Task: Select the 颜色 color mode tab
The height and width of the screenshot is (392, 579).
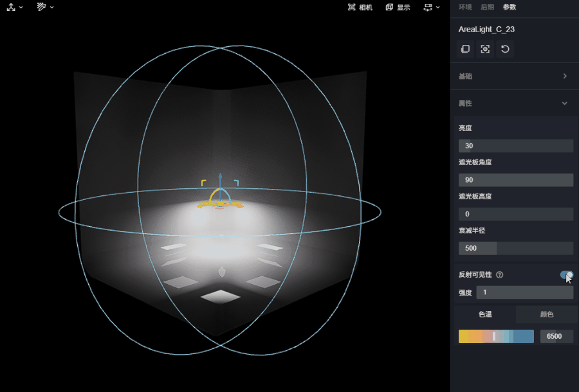Action: (546, 314)
